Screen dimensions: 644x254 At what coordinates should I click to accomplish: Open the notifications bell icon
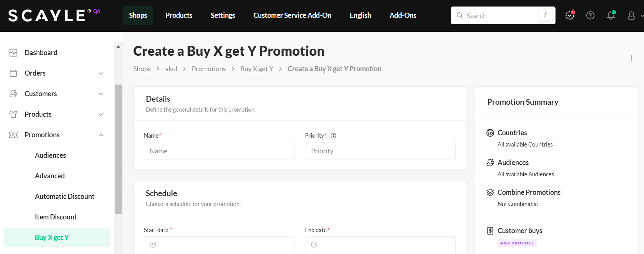(x=611, y=15)
